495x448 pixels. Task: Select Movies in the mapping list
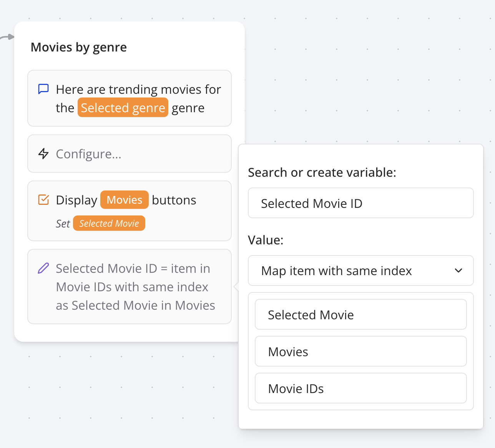(360, 351)
